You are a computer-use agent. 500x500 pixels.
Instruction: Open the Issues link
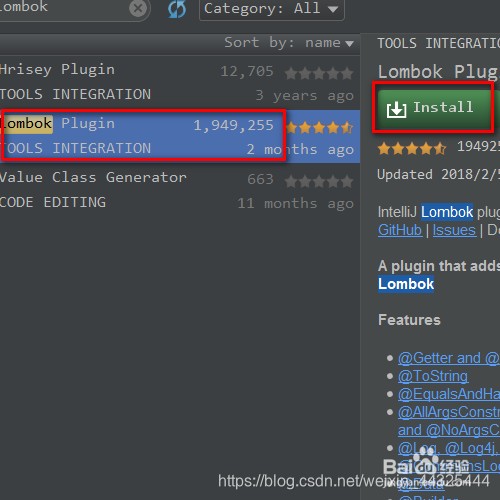(x=454, y=230)
